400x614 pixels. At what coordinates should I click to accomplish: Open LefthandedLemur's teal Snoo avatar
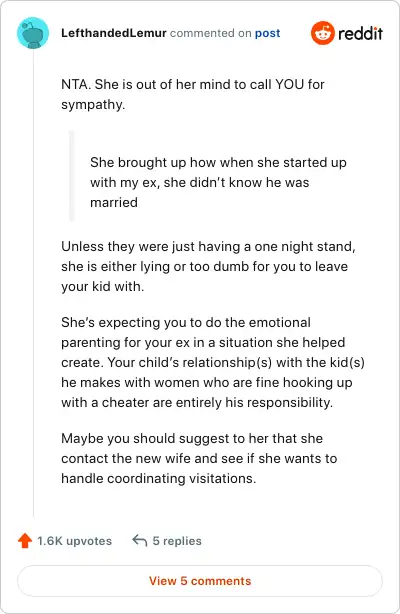click(33, 33)
